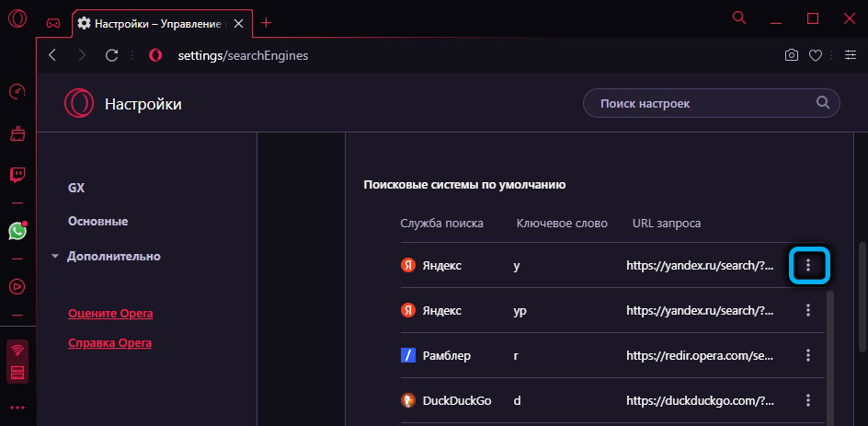Image resolution: width=868 pixels, height=426 pixels.
Task: Go back to previous page
Action: [x=52, y=55]
